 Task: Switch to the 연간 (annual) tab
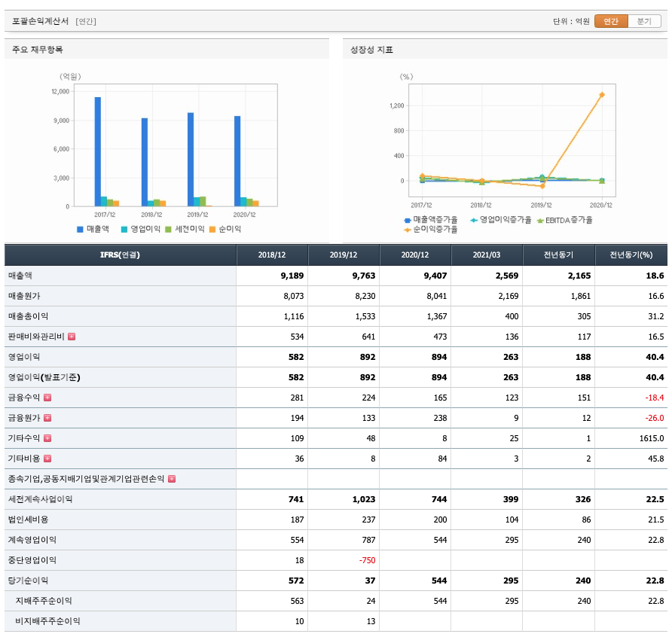tap(611, 21)
